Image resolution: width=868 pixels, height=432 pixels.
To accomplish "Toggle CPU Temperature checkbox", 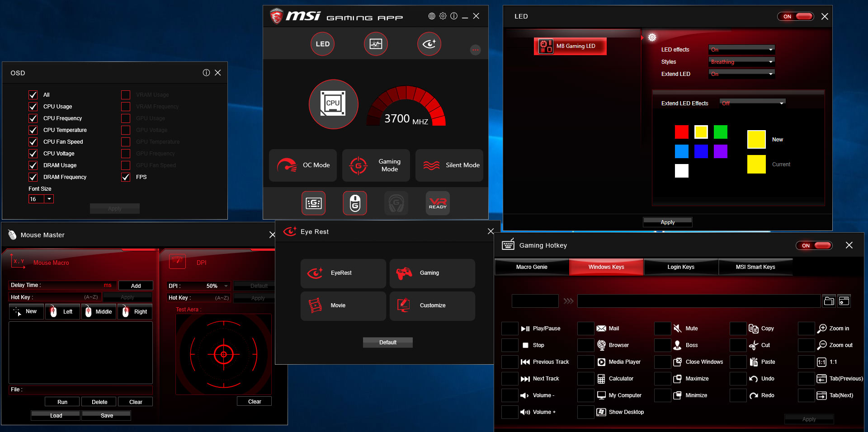I will tap(33, 130).
